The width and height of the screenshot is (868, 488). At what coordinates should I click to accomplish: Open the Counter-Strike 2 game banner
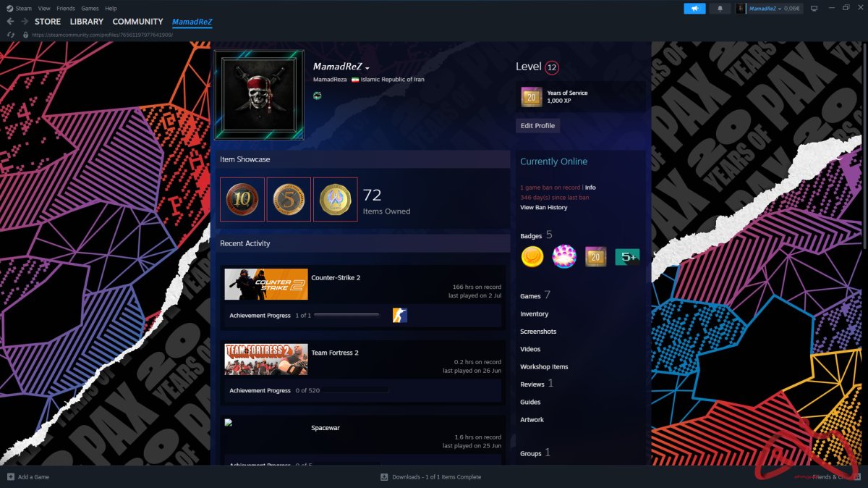click(265, 285)
